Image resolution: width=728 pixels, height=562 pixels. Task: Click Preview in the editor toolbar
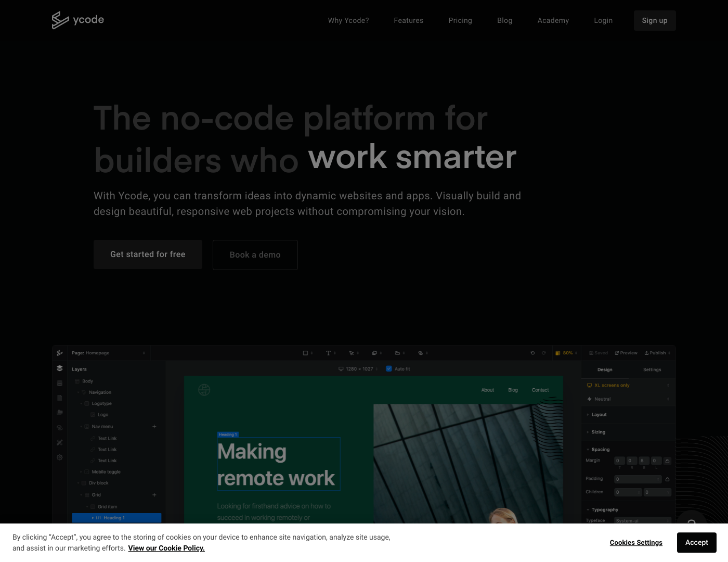pos(626,353)
